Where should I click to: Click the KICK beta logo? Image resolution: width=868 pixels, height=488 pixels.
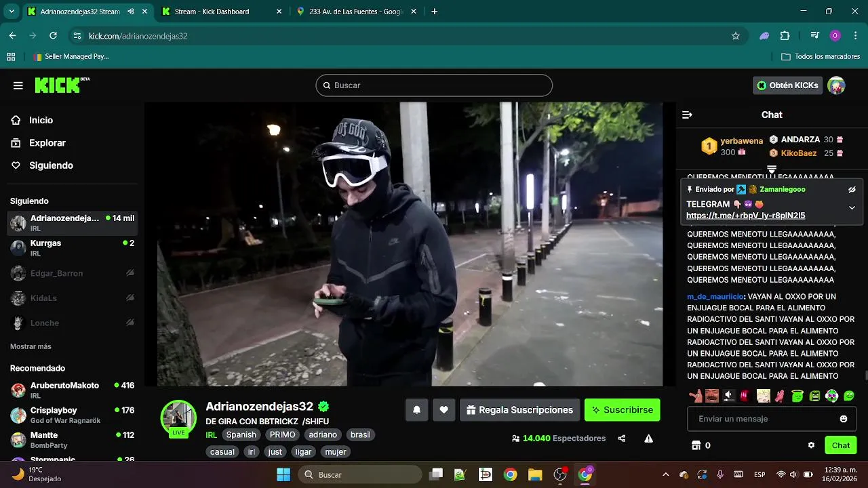coord(62,85)
